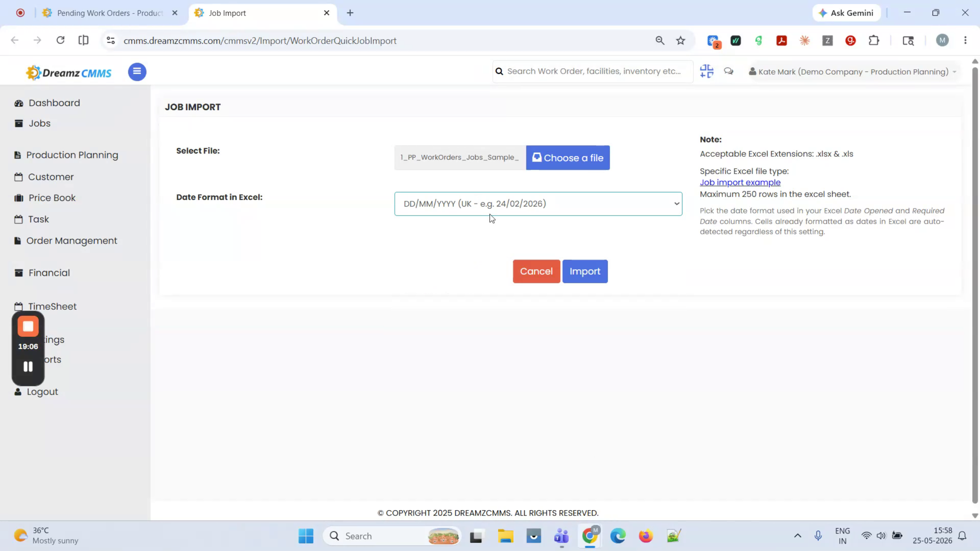This screenshot has width=980, height=551.
Task: Open Customer in the sidebar
Action: [x=44, y=177]
